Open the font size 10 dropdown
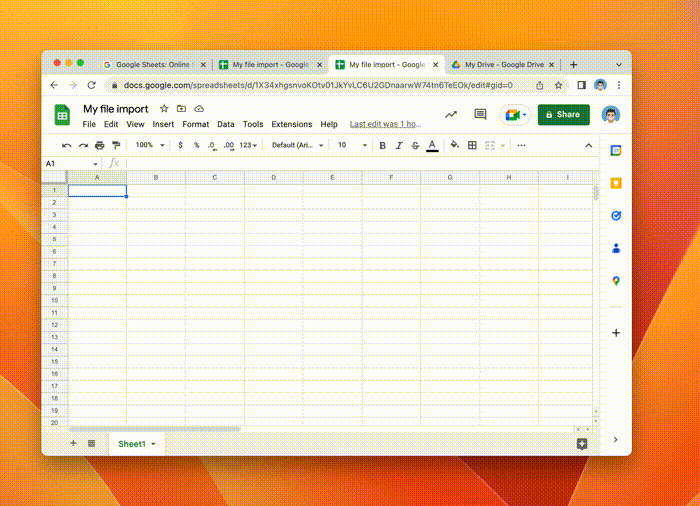The width and height of the screenshot is (700, 506). [352, 145]
